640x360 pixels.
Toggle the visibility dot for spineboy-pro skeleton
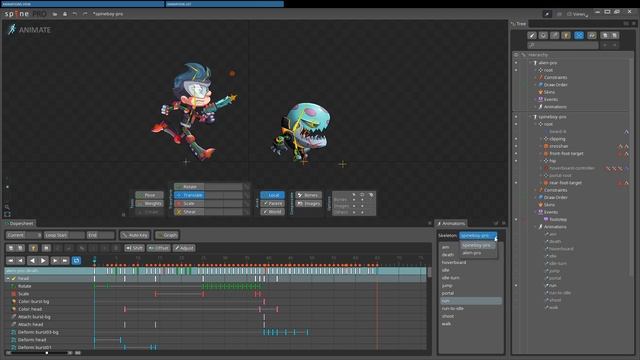[x=516, y=117]
